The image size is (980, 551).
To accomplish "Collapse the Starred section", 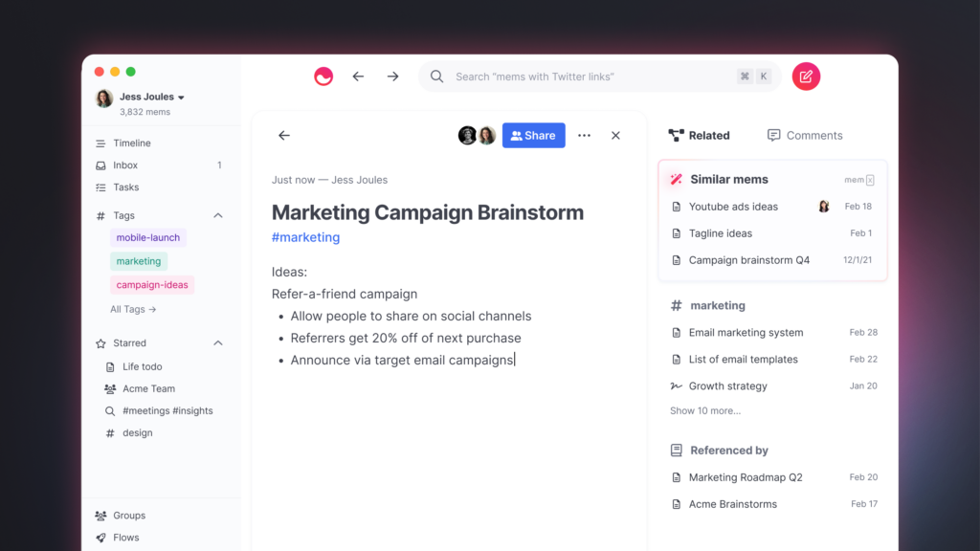I will (217, 342).
